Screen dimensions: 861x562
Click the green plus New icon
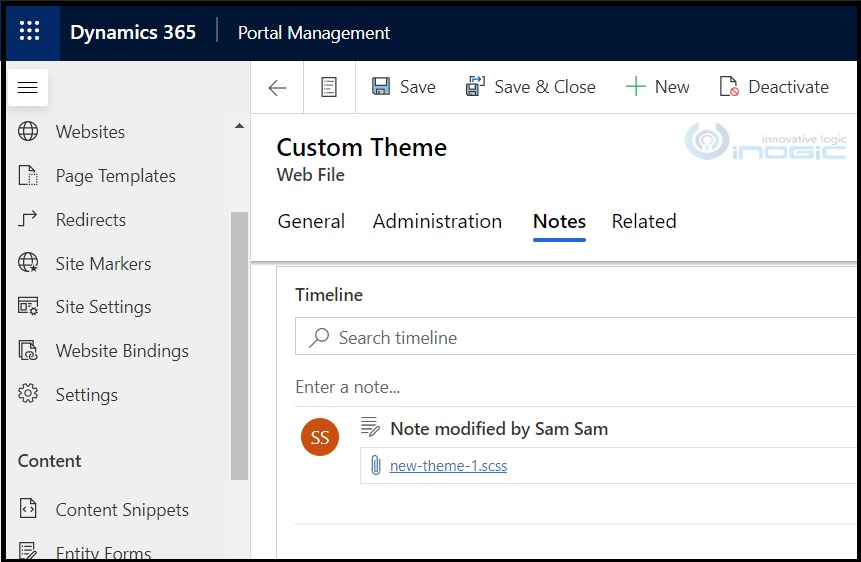(635, 86)
